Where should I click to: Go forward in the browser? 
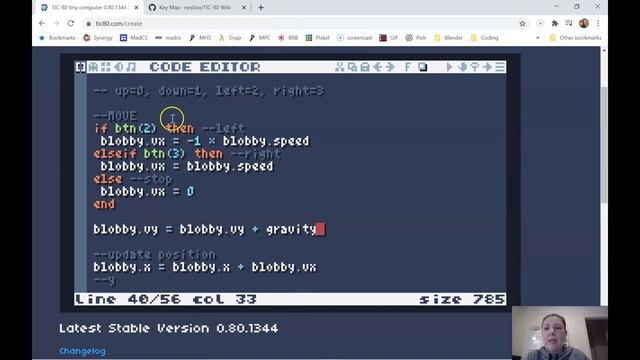(56, 23)
